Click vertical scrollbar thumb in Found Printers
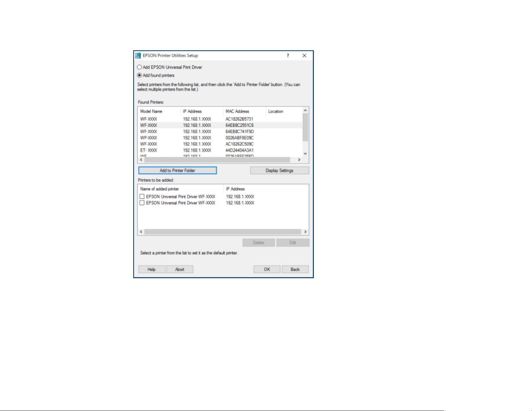532x411 pixels. tap(305, 127)
